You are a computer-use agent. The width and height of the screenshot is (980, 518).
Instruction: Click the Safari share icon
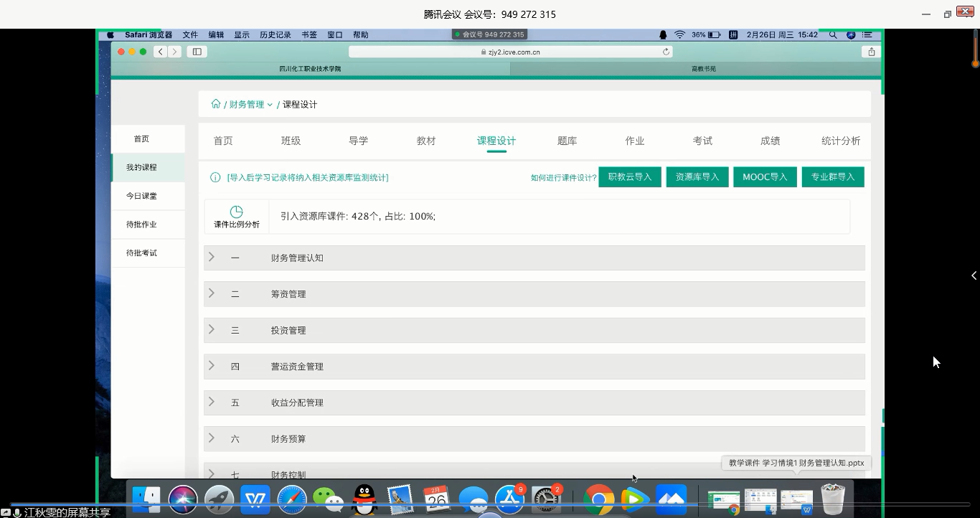(x=871, y=52)
